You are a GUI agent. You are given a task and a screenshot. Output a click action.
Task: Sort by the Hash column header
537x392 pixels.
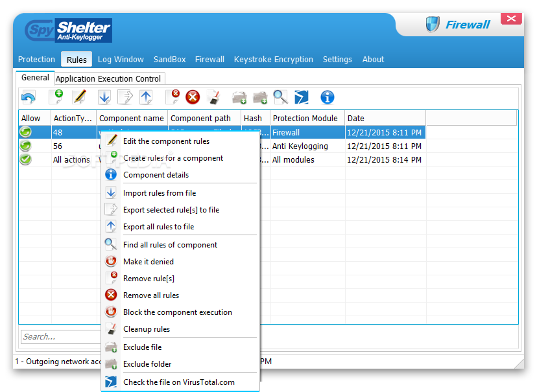256,119
